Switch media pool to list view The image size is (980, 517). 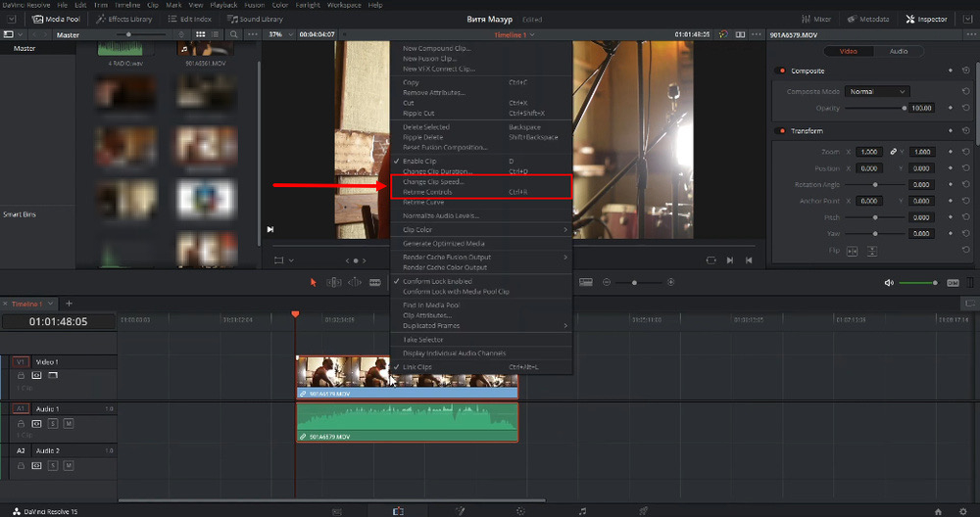215,34
